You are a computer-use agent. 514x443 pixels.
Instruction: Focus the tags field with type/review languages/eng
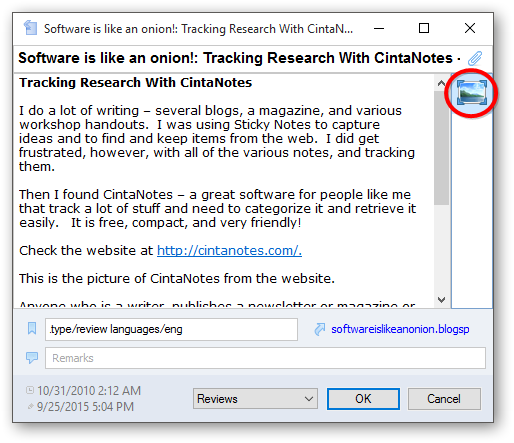[171, 329]
